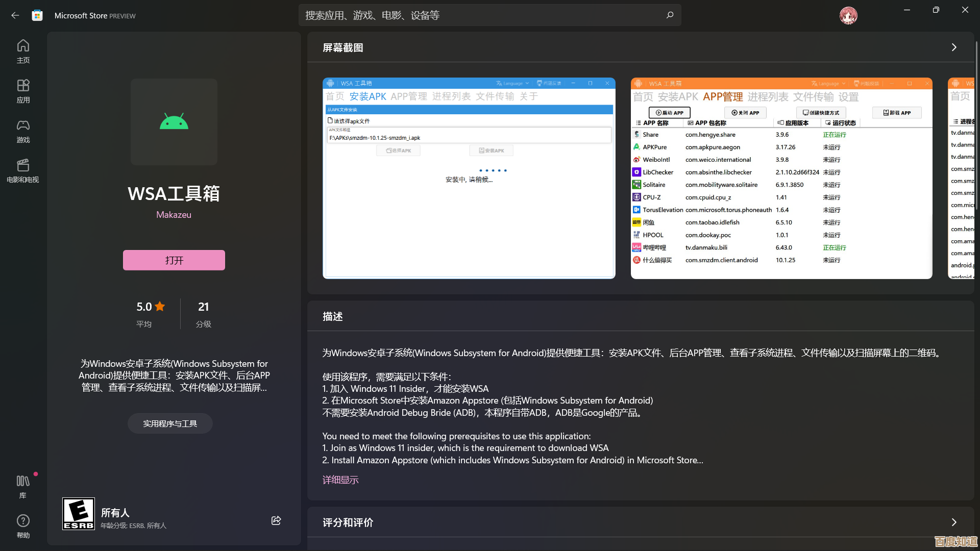Click the share icon near ESRB rating
This screenshot has width=980, height=551.
pyautogui.click(x=276, y=520)
